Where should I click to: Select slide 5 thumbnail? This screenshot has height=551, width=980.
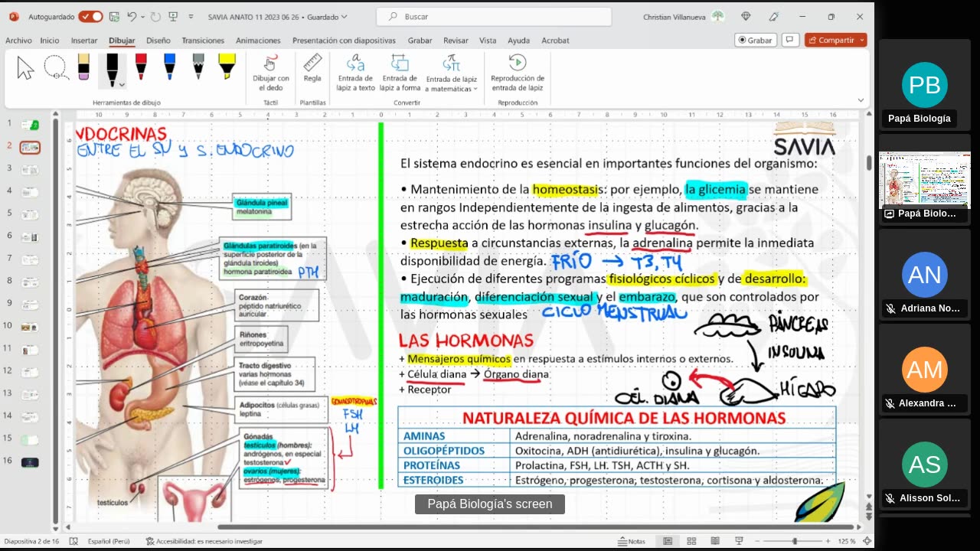tap(31, 214)
